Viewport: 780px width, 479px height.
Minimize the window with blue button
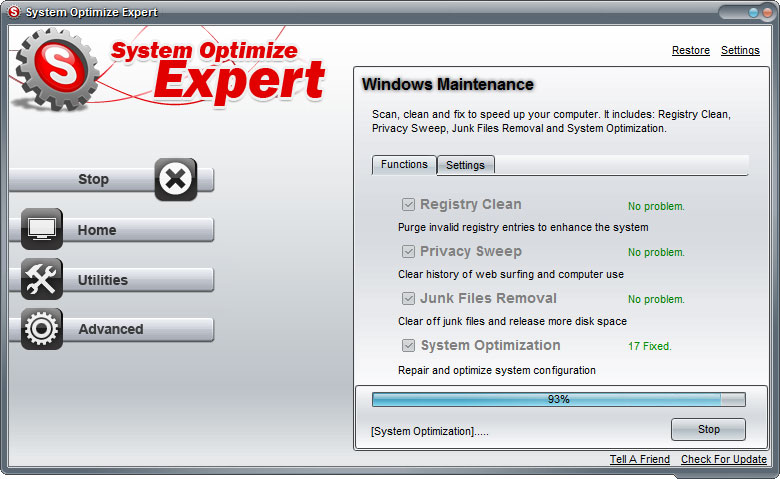click(x=754, y=12)
